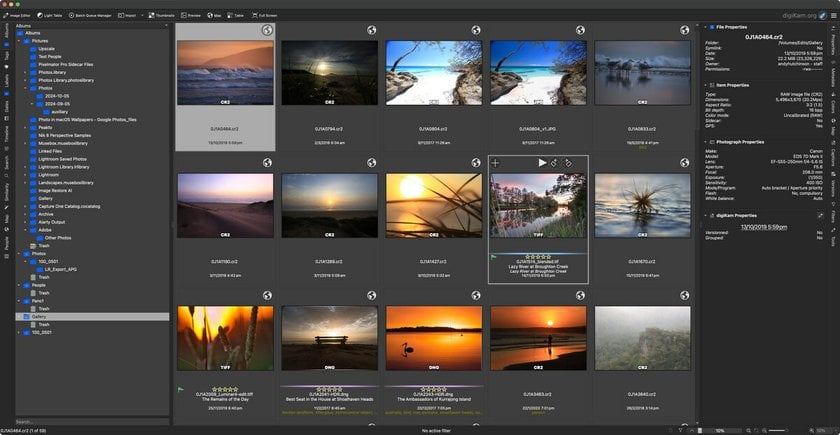Select the 0J1A3640.cr2 misty cliff thumbnail
Screen dimensions: 840x435
[x=642, y=338]
